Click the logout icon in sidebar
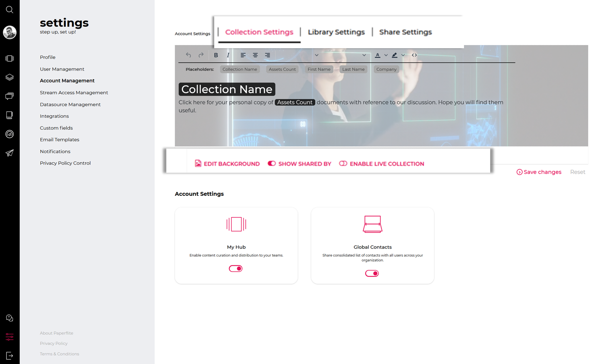The width and height of the screenshot is (596, 364). click(x=9, y=356)
